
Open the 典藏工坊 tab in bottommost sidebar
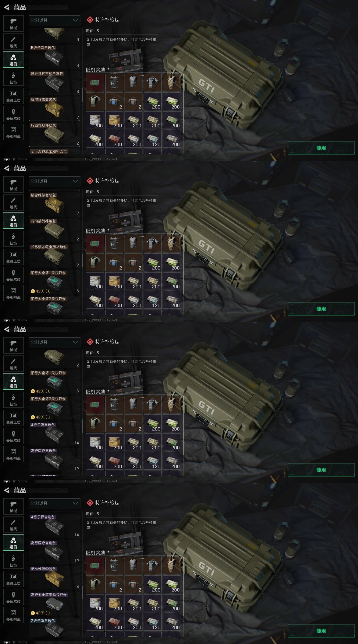(13, 579)
